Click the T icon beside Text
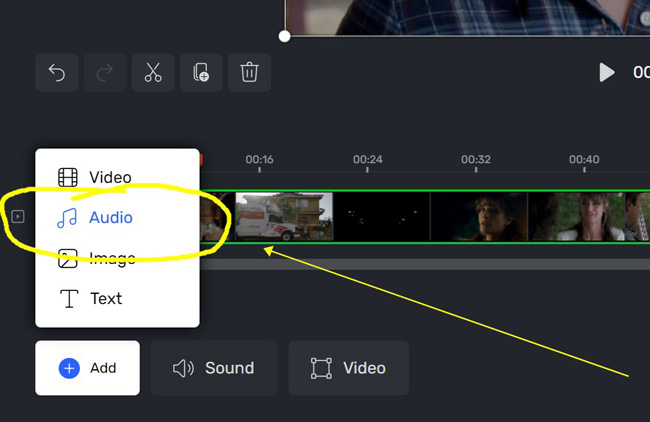Image resolution: width=650 pixels, height=422 pixels. click(x=69, y=299)
